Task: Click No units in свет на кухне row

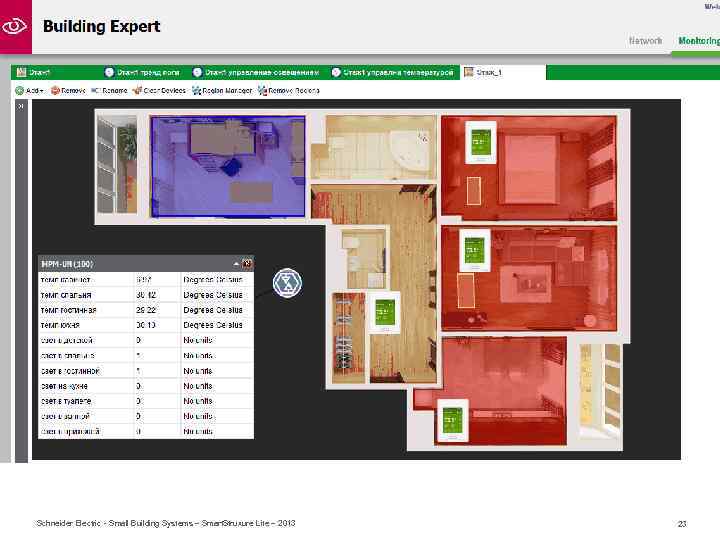Action: pyautogui.click(x=198, y=386)
